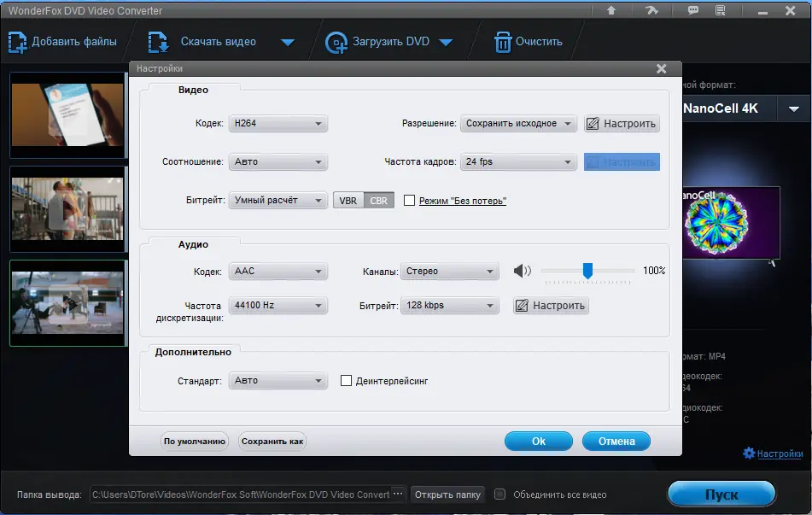The width and height of the screenshot is (812, 515).
Task: Click the Пуск start button
Action: (x=721, y=495)
